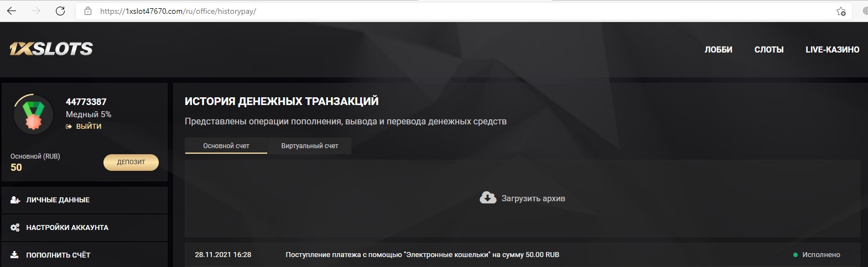
Task: Click the 50.00 RUB payment description
Action: click(x=422, y=255)
